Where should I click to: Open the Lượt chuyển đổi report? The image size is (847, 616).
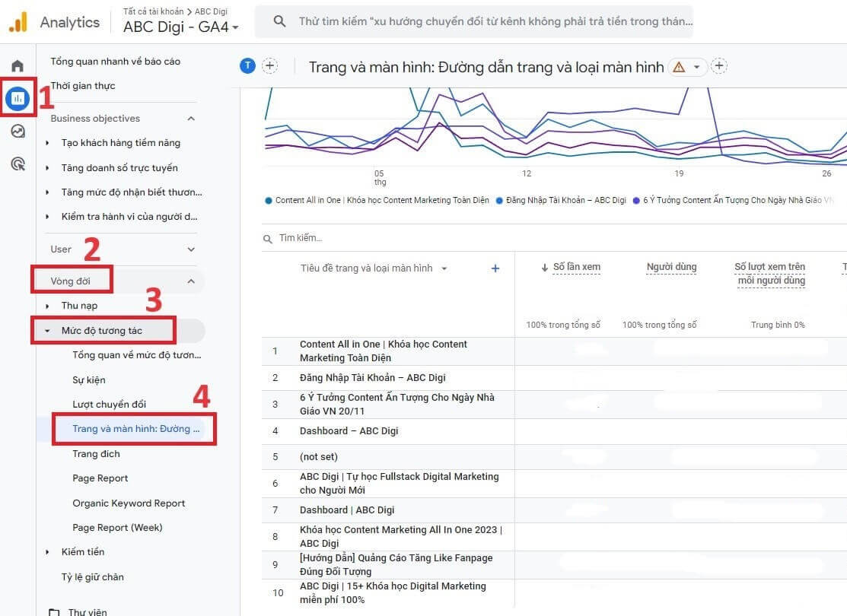109,404
